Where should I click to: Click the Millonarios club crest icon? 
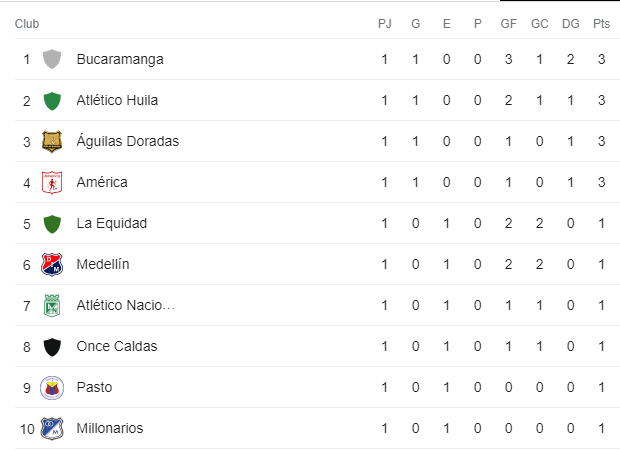[x=52, y=428]
